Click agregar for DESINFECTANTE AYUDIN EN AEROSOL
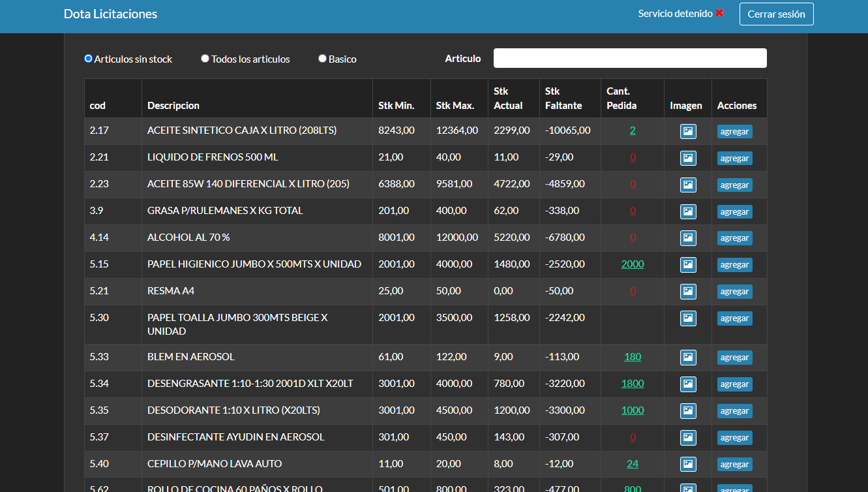The image size is (868, 492). (734, 438)
